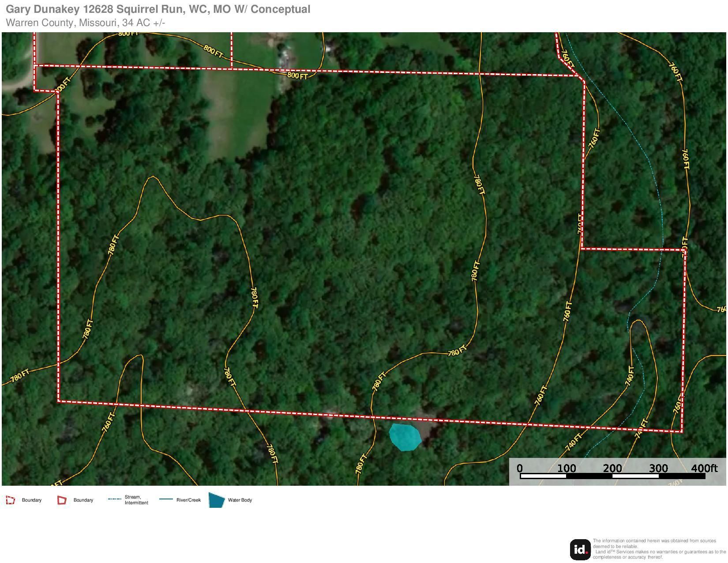Select the Water Body legend swatch
728x563 pixels.
tap(217, 500)
